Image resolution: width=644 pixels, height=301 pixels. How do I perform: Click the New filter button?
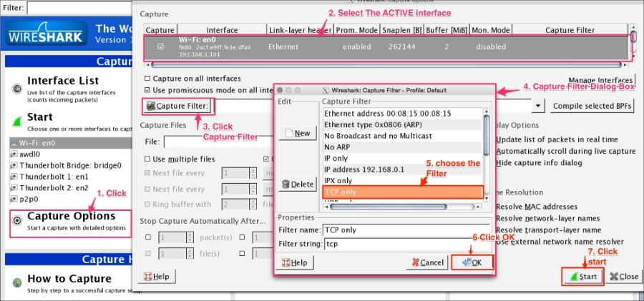pyautogui.click(x=298, y=133)
